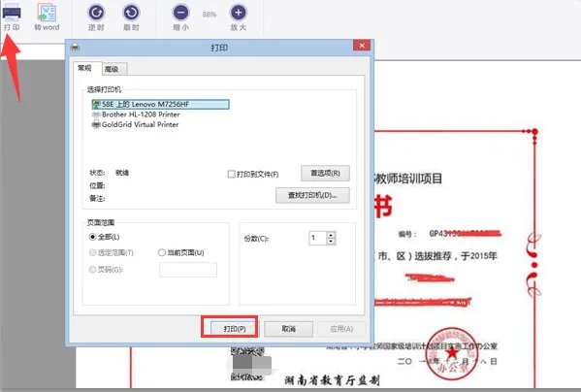Click the red seal on the certificate
Screen dimensions: 581x392
pos(452,354)
